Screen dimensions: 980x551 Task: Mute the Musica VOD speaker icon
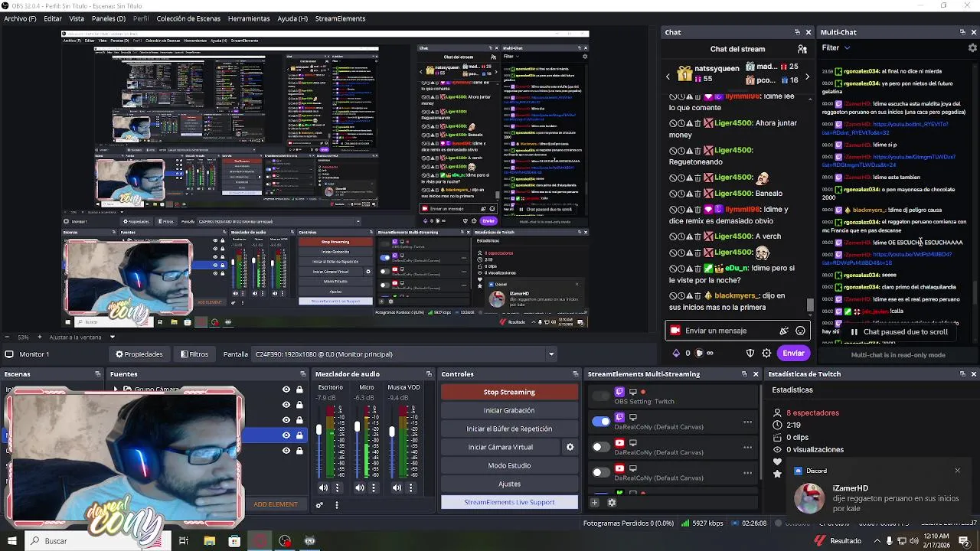pos(397,487)
